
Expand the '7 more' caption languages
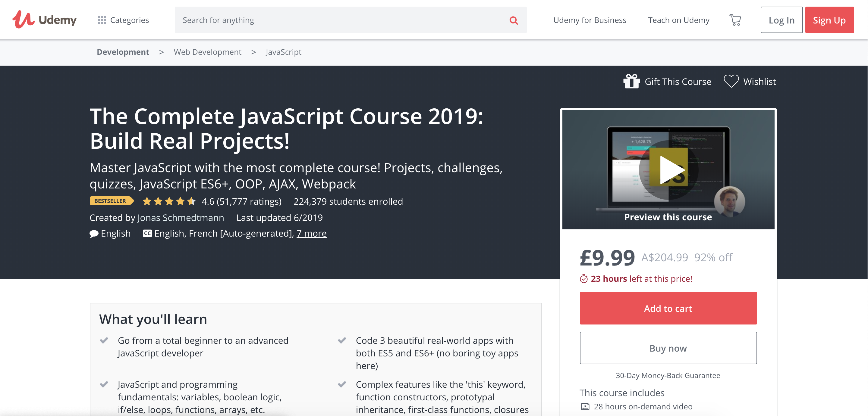tap(311, 233)
